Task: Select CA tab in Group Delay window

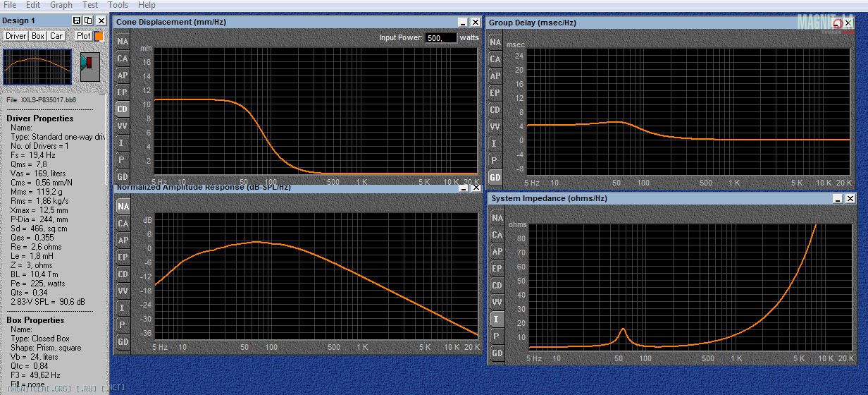Action: (495, 59)
